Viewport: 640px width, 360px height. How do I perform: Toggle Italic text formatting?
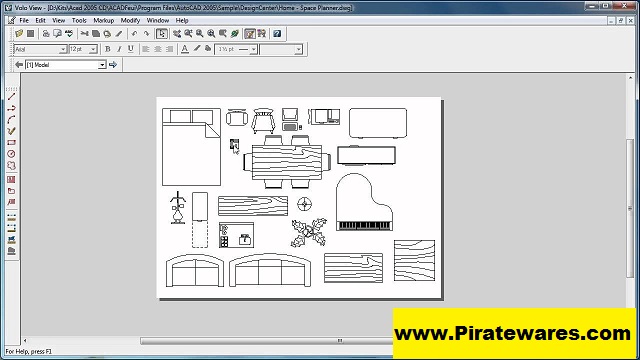[x=119, y=49]
